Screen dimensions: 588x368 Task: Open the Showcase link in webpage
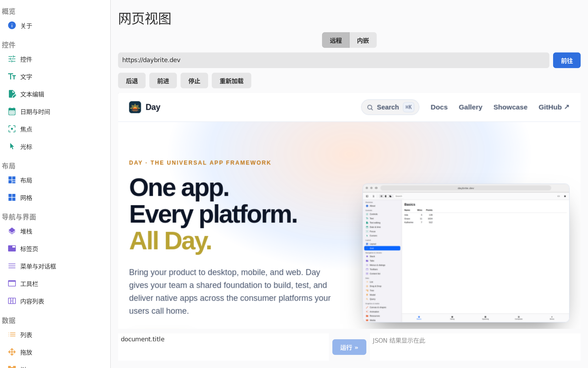(510, 107)
